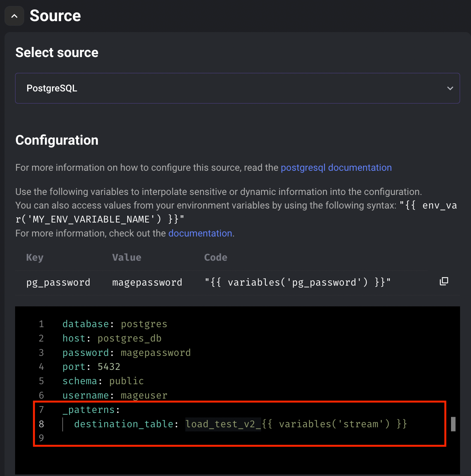Screen dimensions: 471x476
Task: Place cursor on database: postgres line
Action: click(115, 324)
